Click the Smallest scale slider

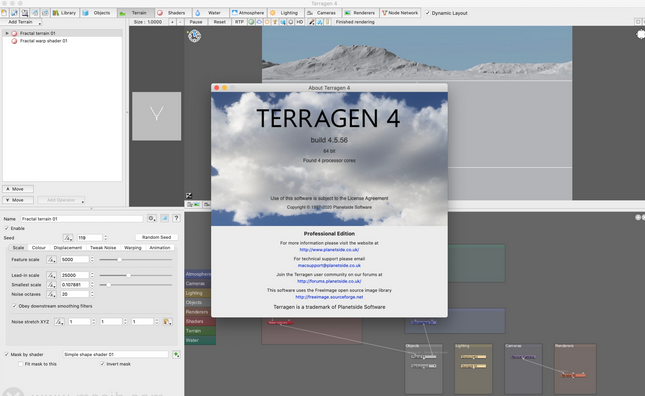[x=136, y=285]
